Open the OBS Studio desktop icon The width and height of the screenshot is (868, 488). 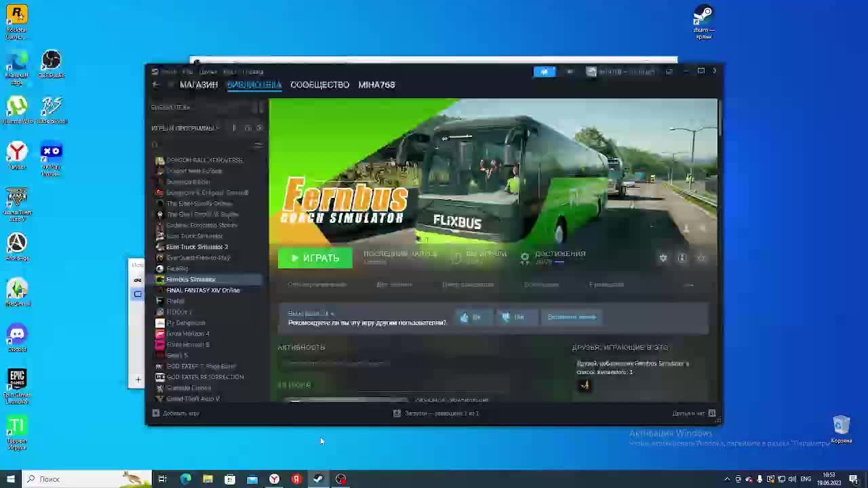pos(51,64)
